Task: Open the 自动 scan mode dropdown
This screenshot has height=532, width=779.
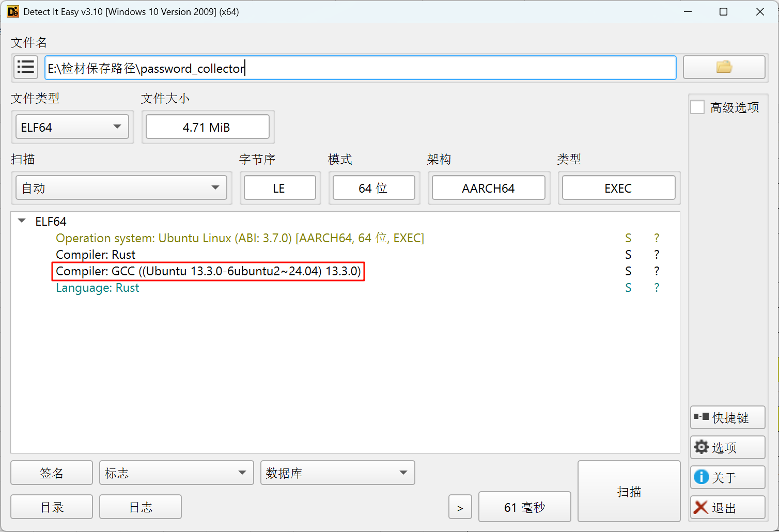Action: pyautogui.click(x=121, y=187)
